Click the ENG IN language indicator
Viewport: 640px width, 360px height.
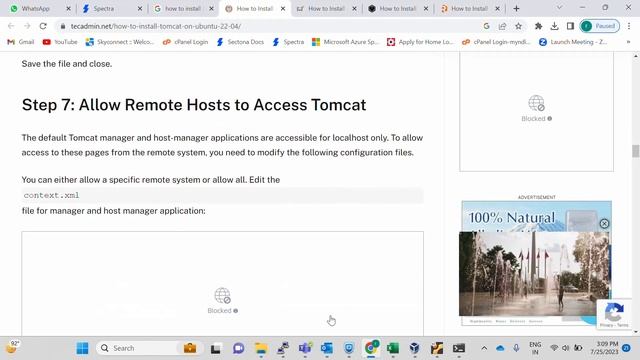(535, 348)
